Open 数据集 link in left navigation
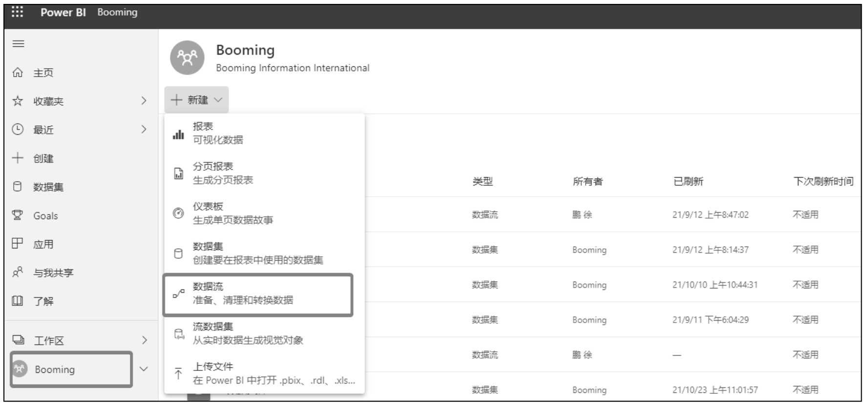This screenshot has height=406, width=868. click(x=48, y=187)
